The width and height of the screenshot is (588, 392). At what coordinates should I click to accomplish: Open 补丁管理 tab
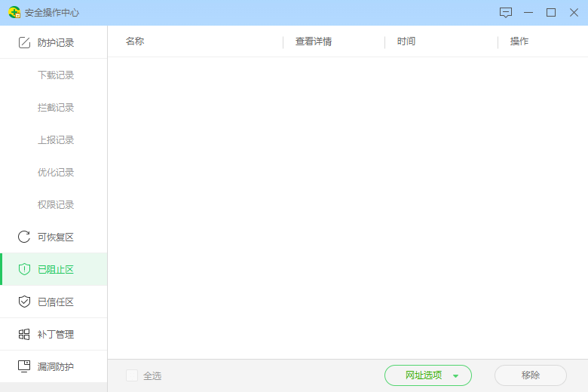tap(54, 334)
